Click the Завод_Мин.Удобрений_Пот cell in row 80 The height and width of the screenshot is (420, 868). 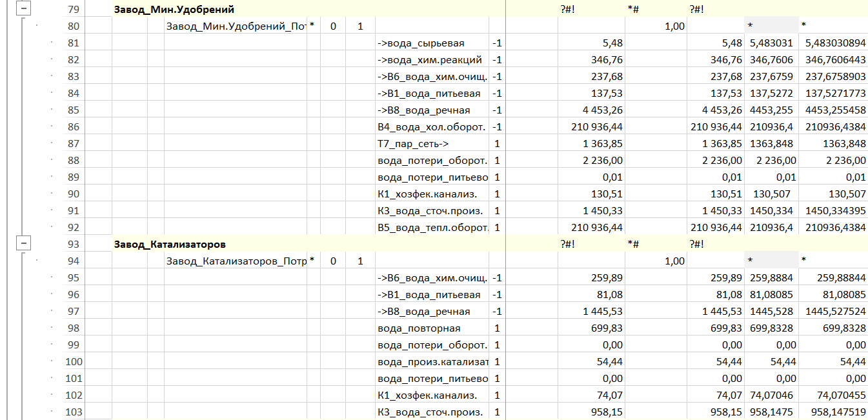click(236, 26)
